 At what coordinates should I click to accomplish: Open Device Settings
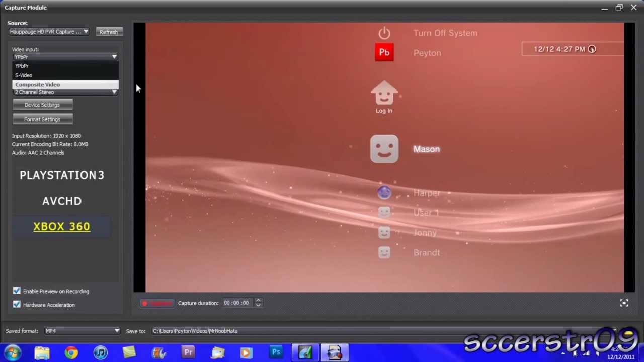point(43,105)
